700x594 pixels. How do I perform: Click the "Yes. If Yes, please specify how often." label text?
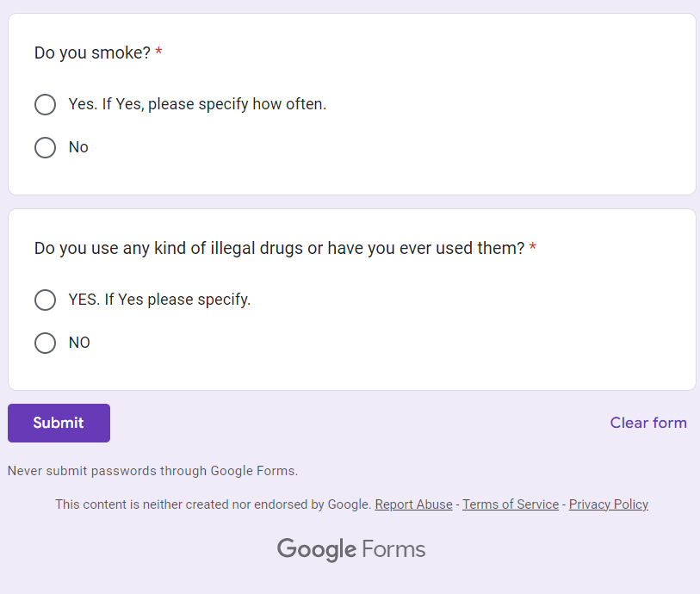[x=197, y=105]
